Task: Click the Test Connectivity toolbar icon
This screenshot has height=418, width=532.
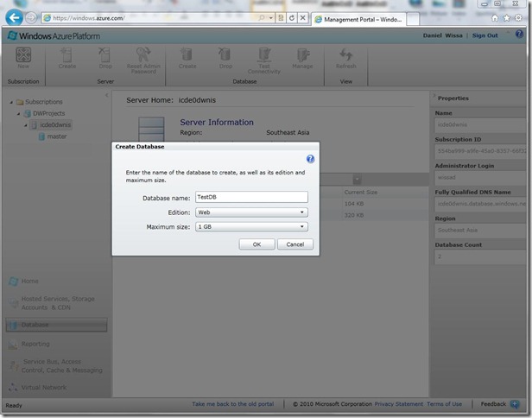Action: (x=264, y=58)
